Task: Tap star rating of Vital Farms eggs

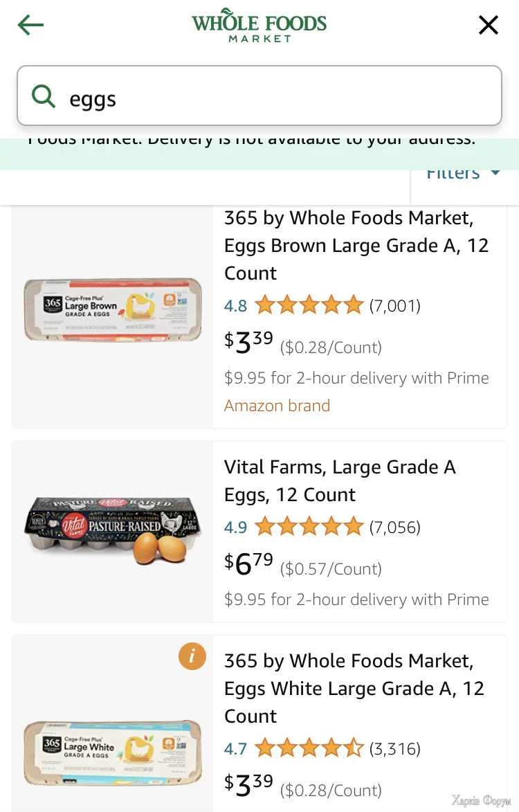Action: [x=309, y=527]
